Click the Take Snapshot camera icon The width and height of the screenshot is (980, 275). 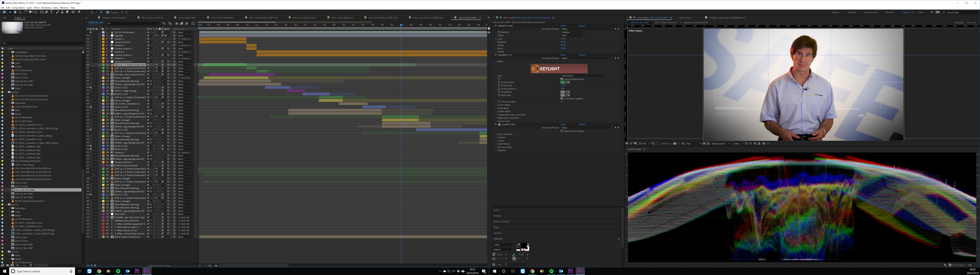675,144
